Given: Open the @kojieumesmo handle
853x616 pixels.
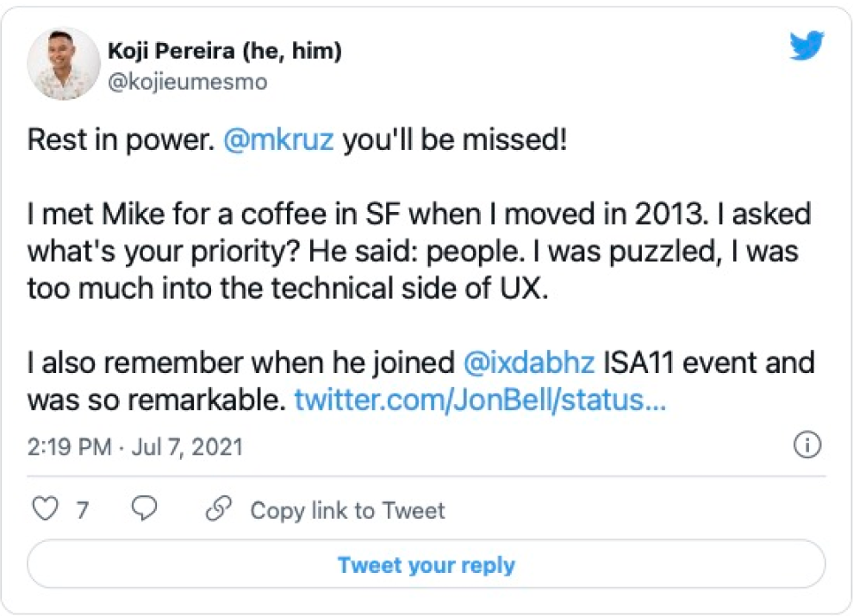Looking at the screenshot, I should (x=187, y=83).
